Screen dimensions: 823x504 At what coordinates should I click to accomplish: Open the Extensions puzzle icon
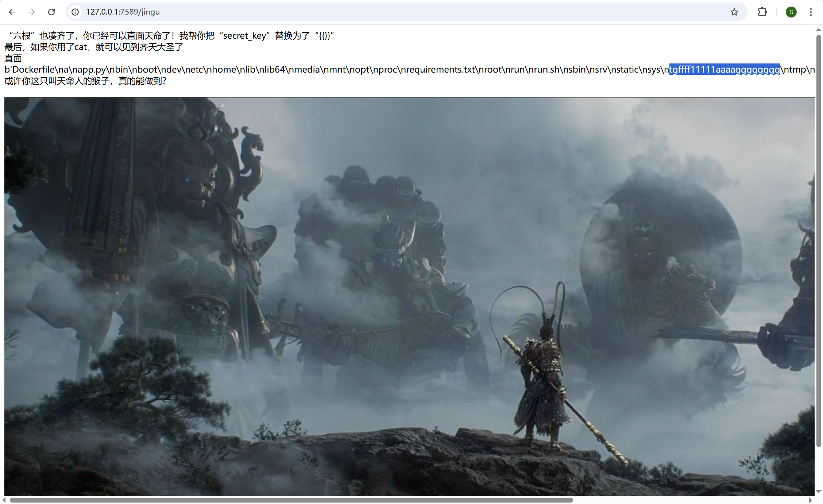[x=762, y=12]
